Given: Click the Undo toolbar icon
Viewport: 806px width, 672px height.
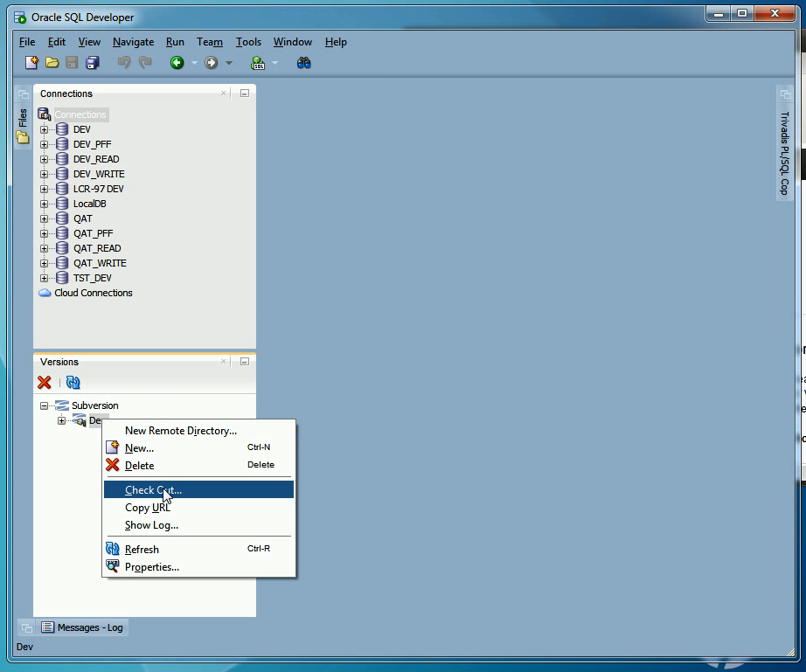Looking at the screenshot, I should (124, 63).
